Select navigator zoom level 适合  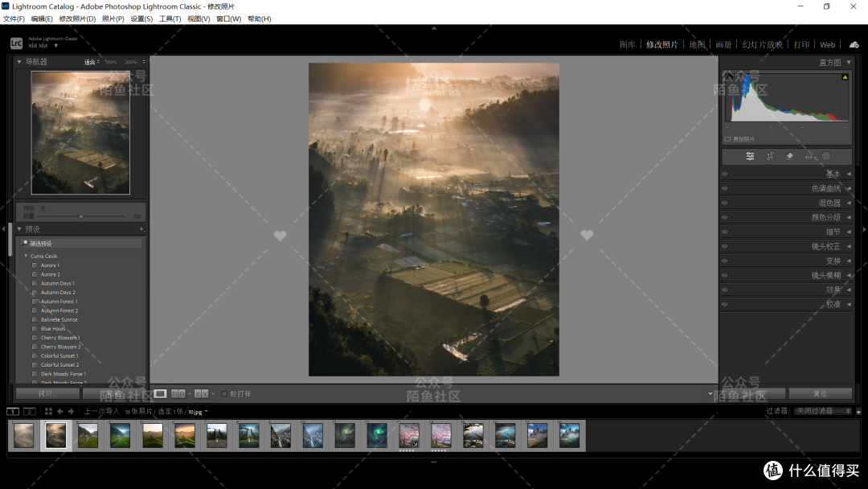92,62
